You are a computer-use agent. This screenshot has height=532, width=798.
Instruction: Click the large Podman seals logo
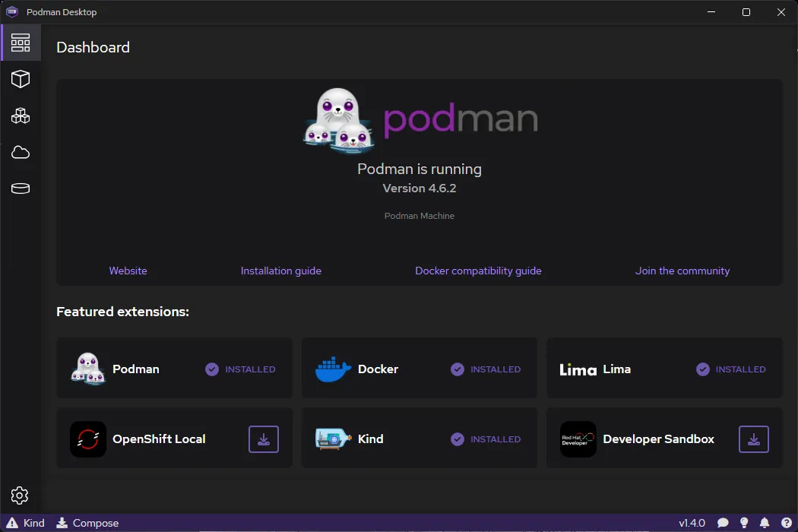(x=339, y=121)
